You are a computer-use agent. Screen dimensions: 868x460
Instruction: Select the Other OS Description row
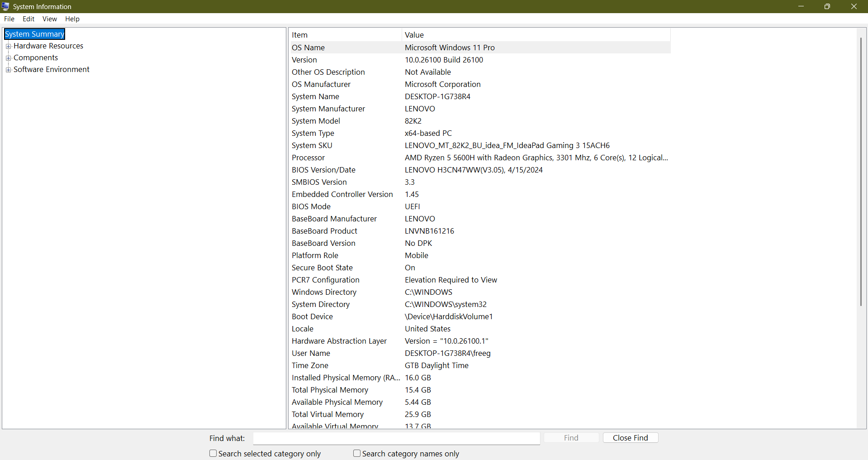[x=480, y=72]
